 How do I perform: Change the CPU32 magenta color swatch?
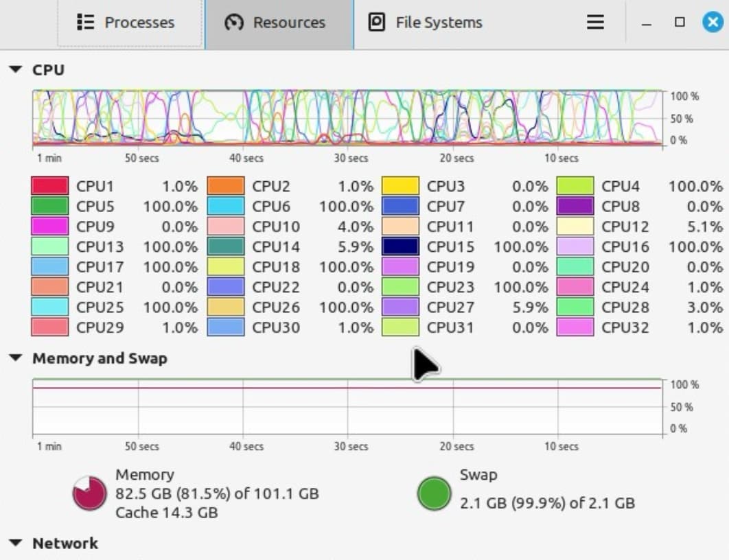pyautogui.click(x=575, y=327)
